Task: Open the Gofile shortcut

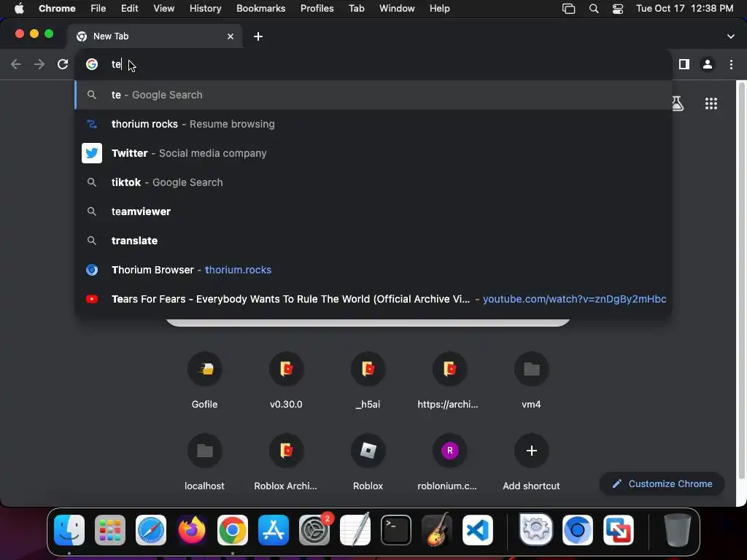Action: 204,381
